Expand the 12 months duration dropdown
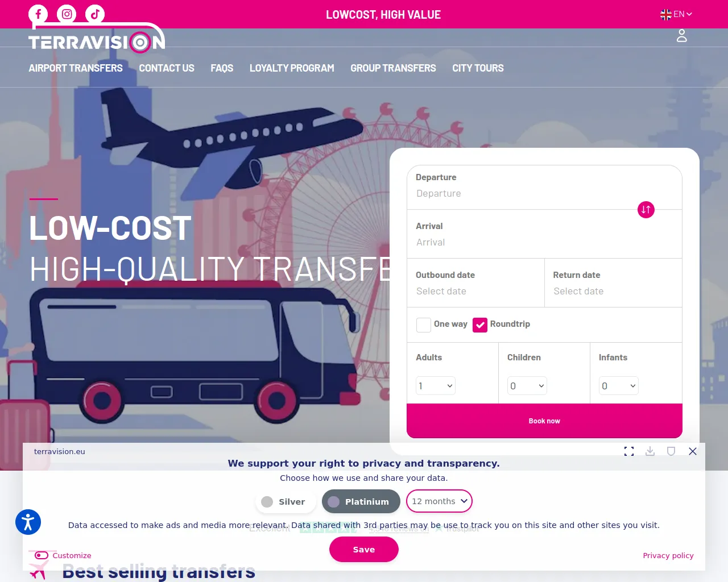728x582 pixels. (439, 501)
